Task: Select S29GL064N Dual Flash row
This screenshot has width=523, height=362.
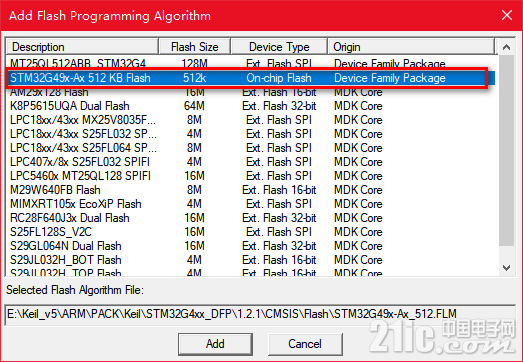Action: (x=250, y=246)
